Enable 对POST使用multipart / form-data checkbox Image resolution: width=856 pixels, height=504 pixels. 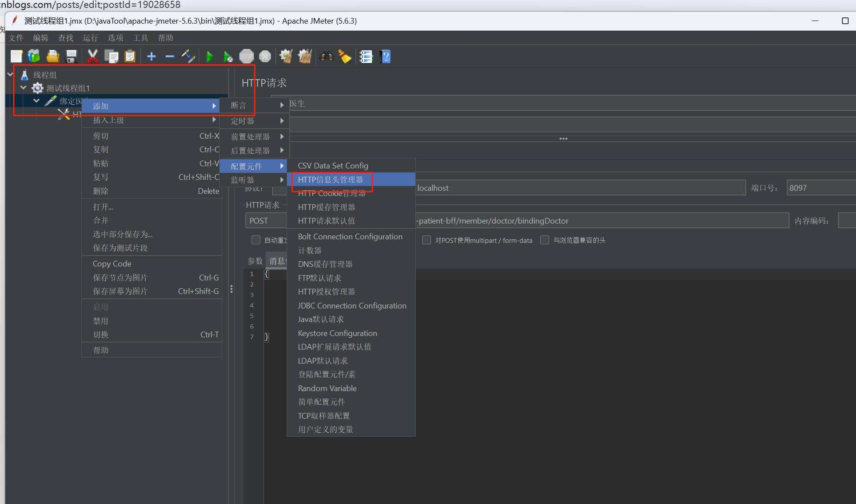coord(426,240)
